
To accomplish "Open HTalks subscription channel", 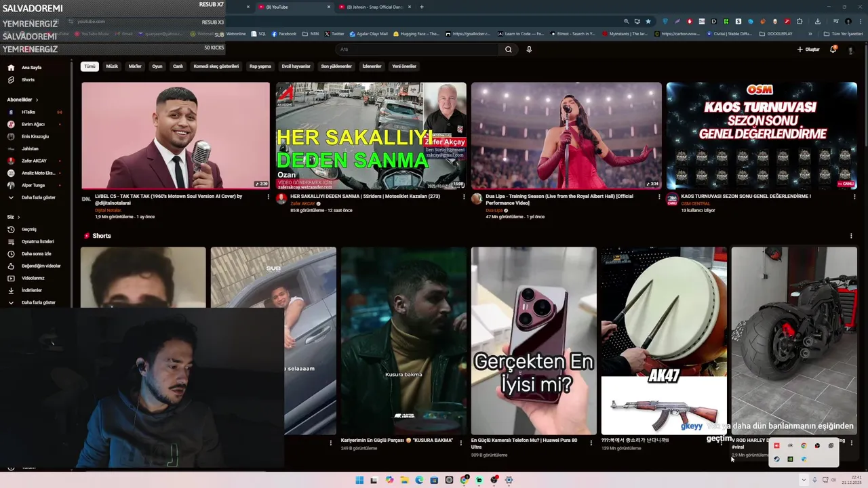I will (27, 112).
